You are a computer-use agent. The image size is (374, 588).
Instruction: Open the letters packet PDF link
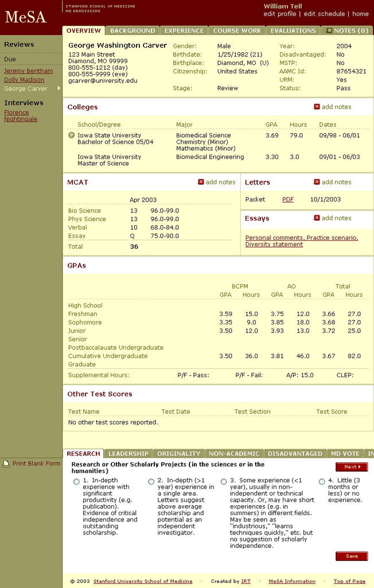pyautogui.click(x=287, y=200)
